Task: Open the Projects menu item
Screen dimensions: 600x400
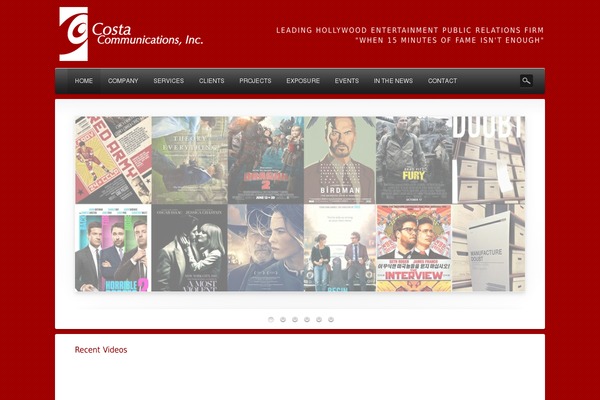Action: click(x=255, y=81)
